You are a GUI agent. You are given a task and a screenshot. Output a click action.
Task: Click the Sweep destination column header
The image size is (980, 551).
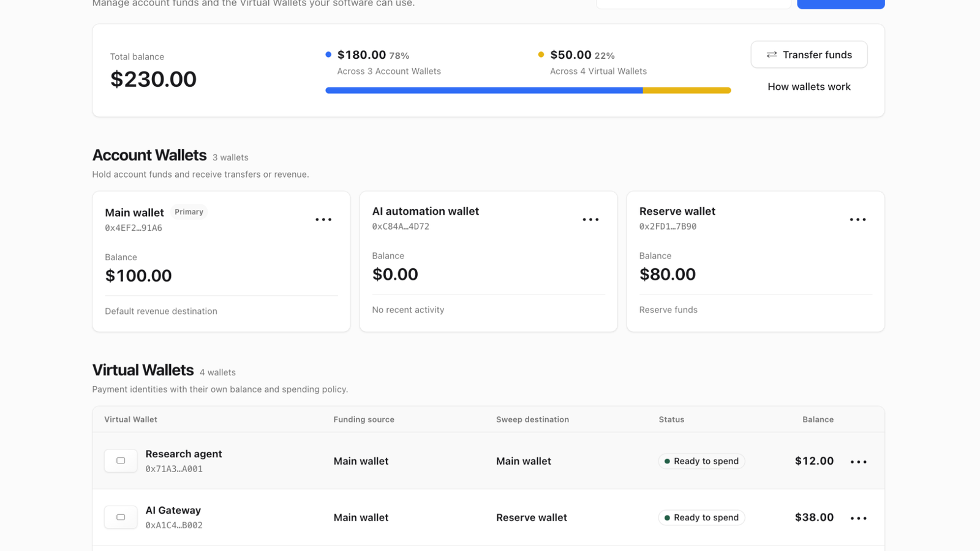[x=532, y=419]
